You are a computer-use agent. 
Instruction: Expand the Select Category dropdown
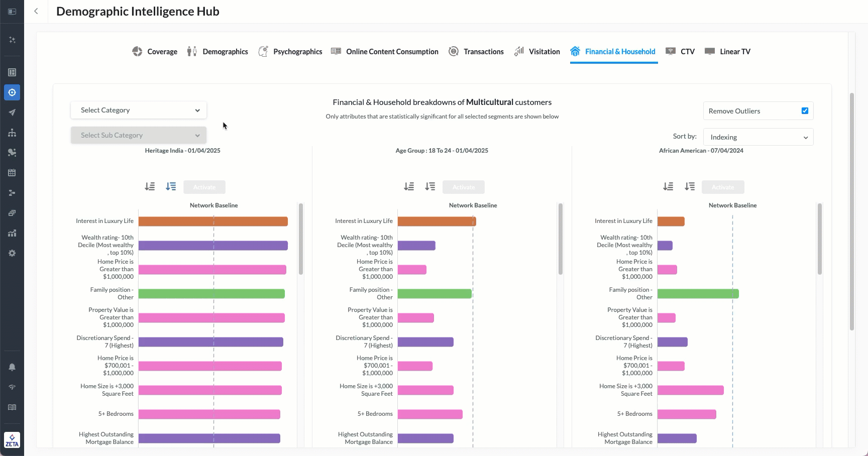(139, 110)
